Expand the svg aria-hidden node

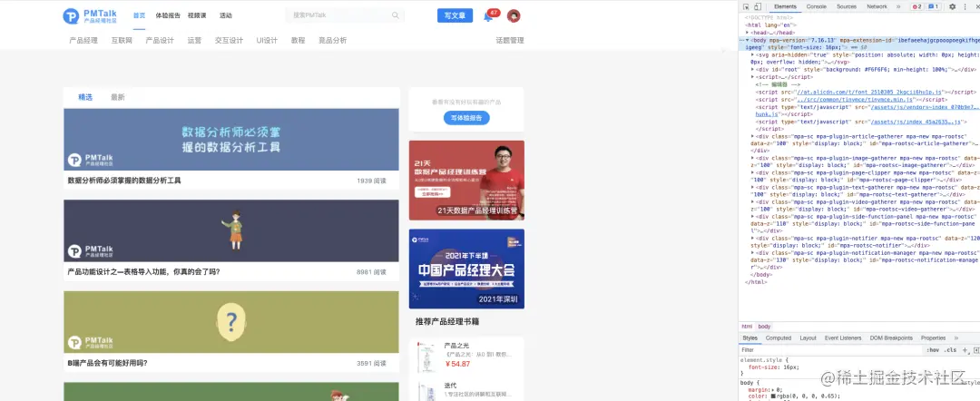753,55
